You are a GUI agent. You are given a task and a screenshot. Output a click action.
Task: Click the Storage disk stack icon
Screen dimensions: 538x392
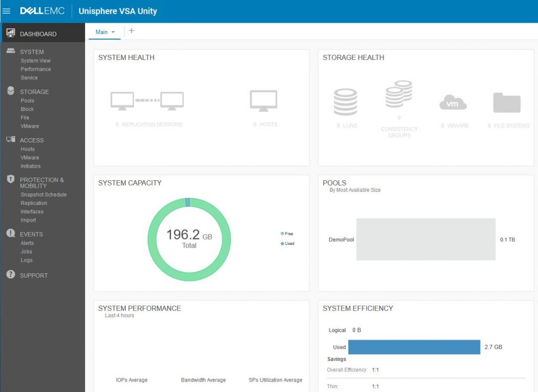coord(11,90)
